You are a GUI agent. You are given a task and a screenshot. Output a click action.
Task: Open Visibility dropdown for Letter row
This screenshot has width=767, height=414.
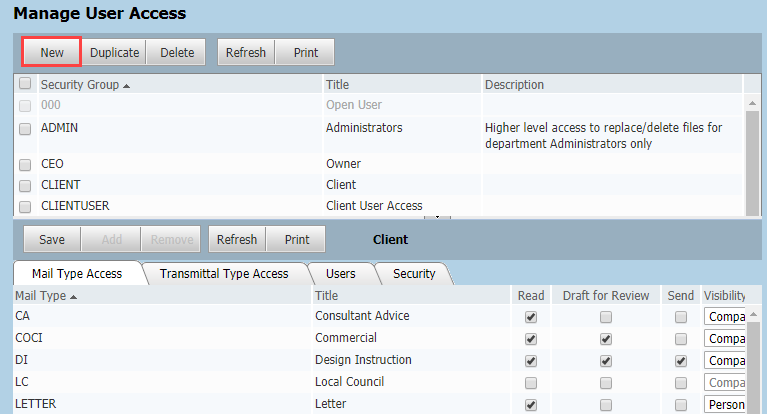pos(725,404)
